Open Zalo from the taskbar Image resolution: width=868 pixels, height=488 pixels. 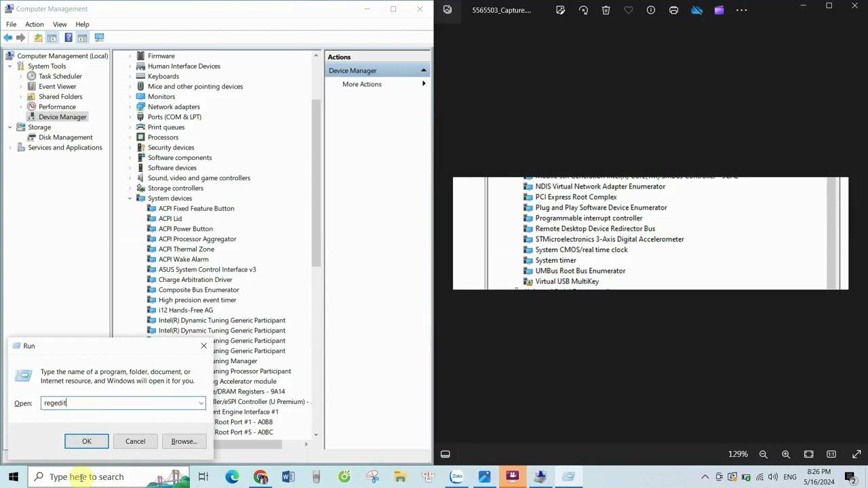click(x=456, y=476)
